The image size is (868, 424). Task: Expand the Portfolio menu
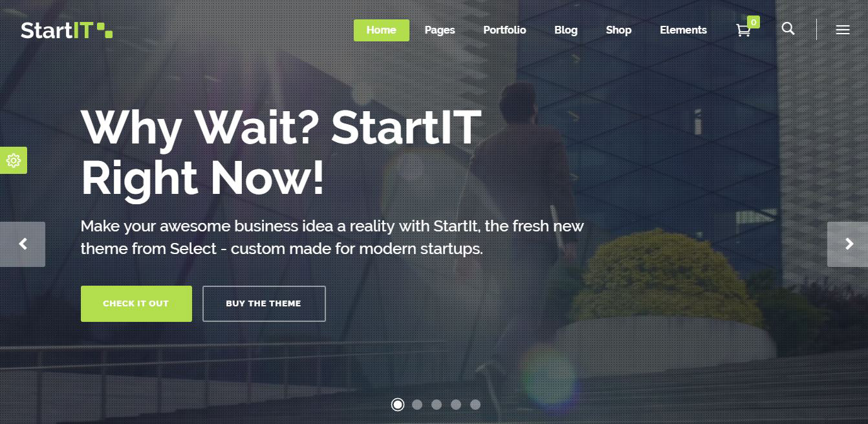[505, 30]
